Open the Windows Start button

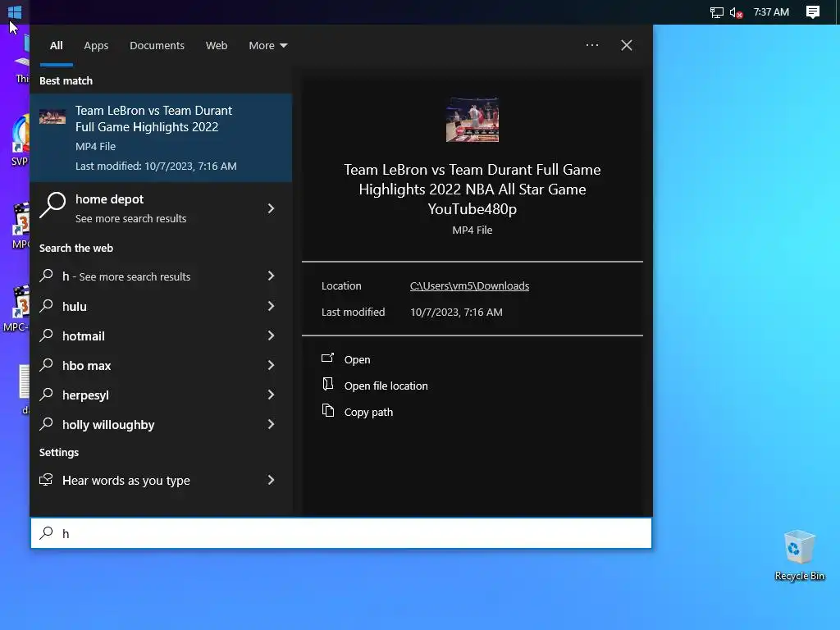(x=15, y=11)
